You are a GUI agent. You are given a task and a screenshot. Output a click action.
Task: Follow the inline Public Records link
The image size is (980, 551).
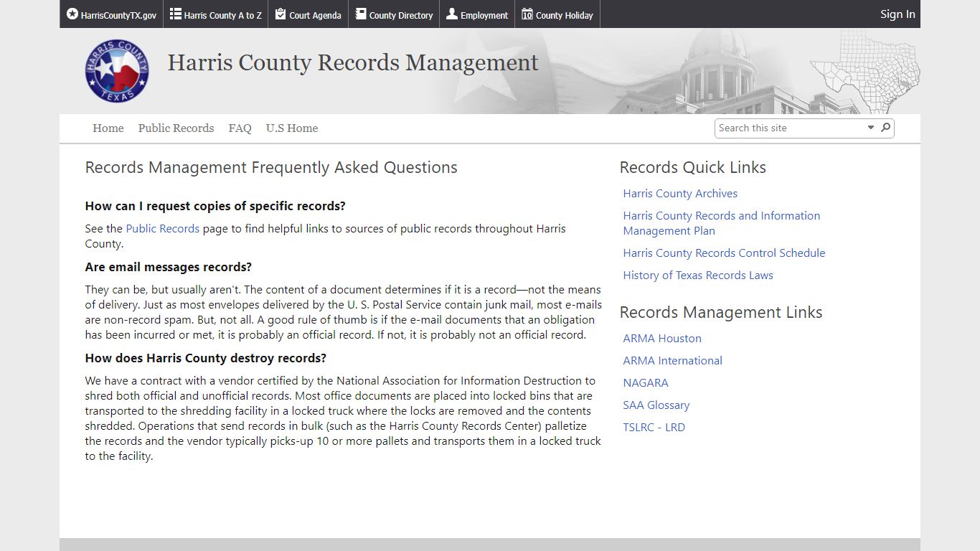point(163,229)
